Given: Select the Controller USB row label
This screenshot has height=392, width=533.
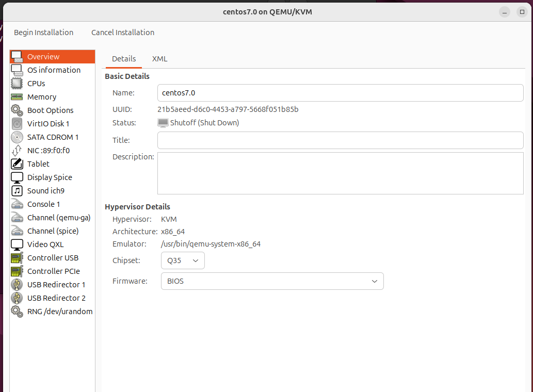Looking at the screenshot, I should pos(53,258).
